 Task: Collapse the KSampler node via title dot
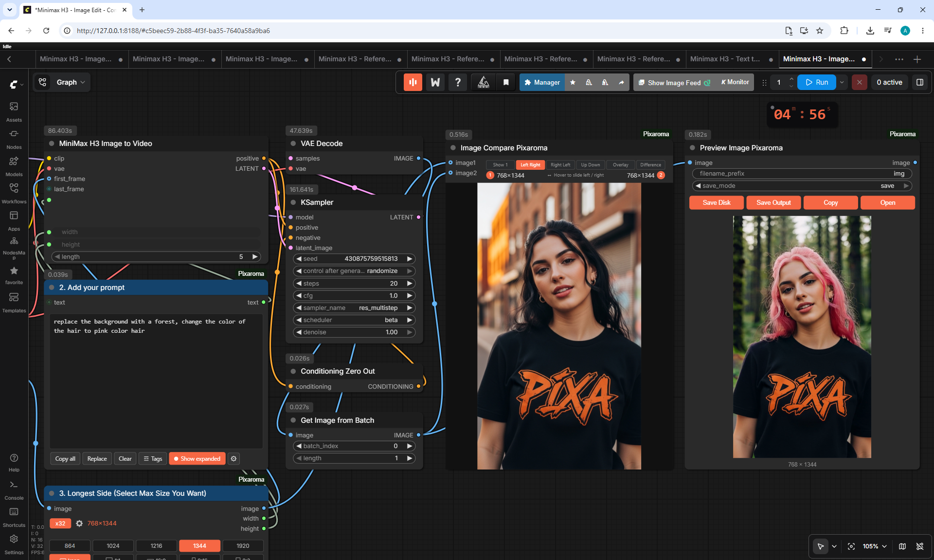pyautogui.click(x=293, y=202)
